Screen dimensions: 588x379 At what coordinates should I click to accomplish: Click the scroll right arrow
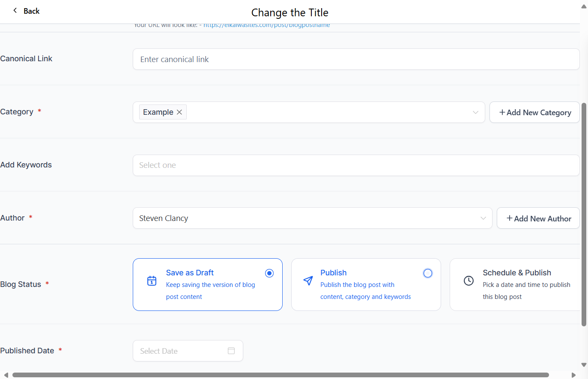[x=574, y=375]
